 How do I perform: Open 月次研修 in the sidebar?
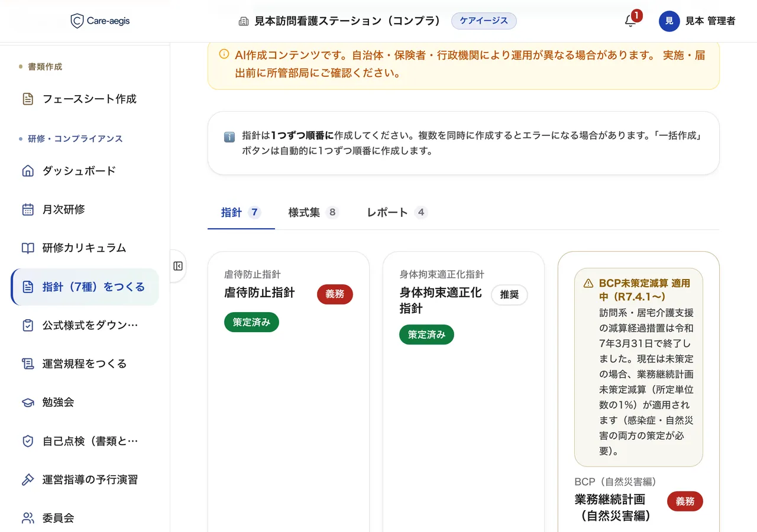[x=85, y=209]
